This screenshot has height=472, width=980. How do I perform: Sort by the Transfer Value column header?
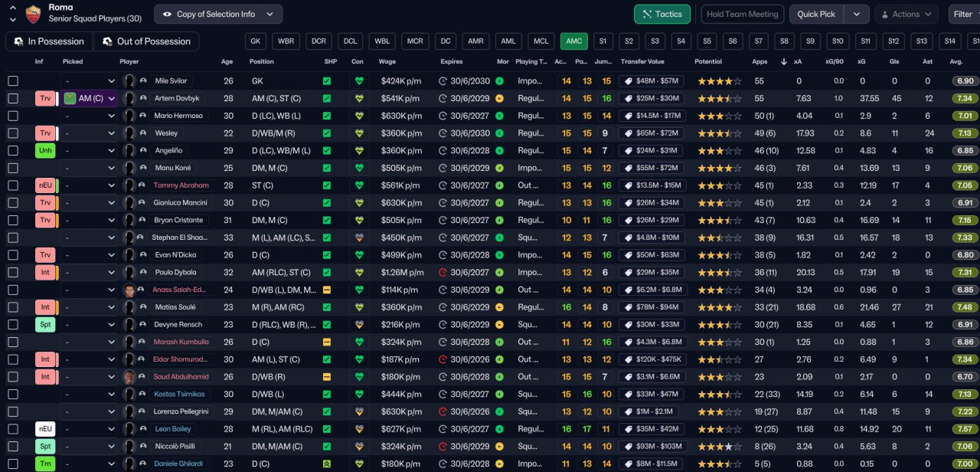(x=642, y=61)
